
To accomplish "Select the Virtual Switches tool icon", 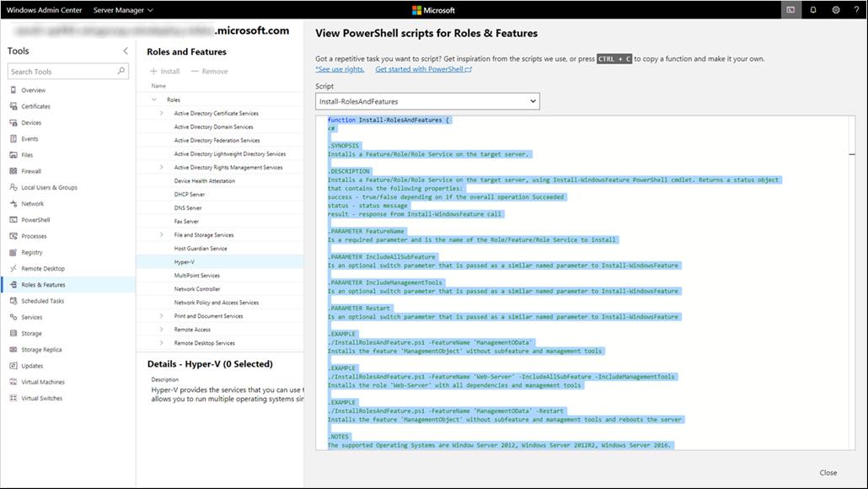I will pyautogui.click(x=13, y=398).
